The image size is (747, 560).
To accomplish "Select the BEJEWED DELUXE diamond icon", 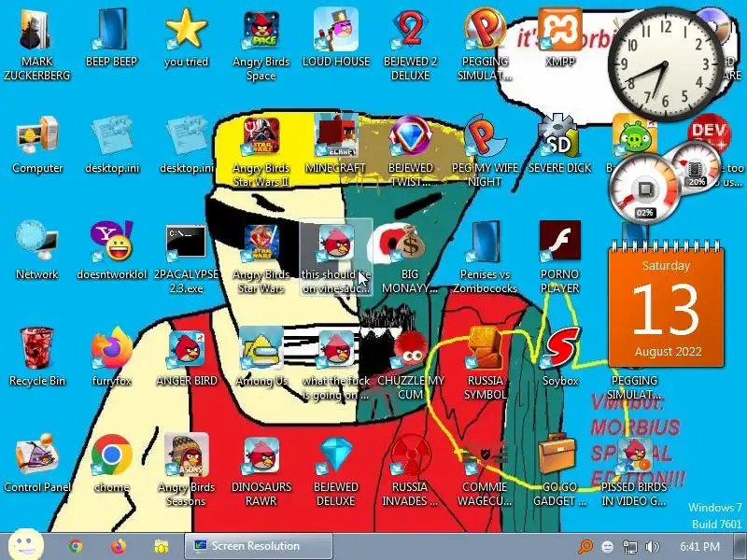I will click(336, 470).
